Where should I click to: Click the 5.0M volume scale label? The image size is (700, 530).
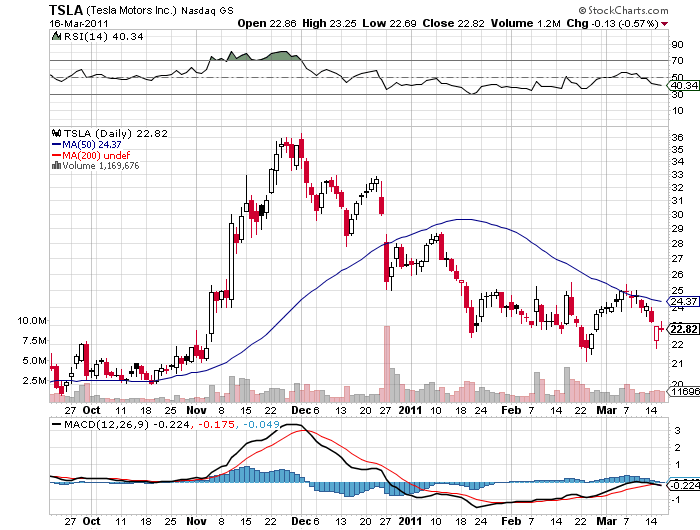(35, 361)
